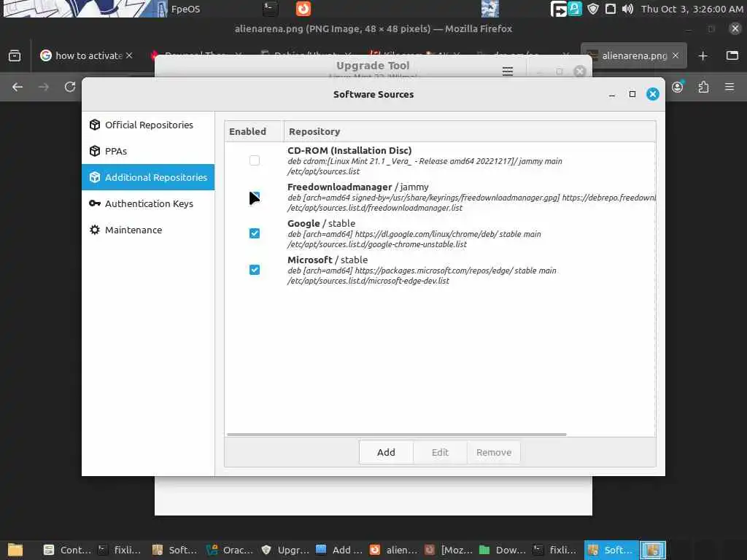Select the Google / stable row title

click(321, 223)
